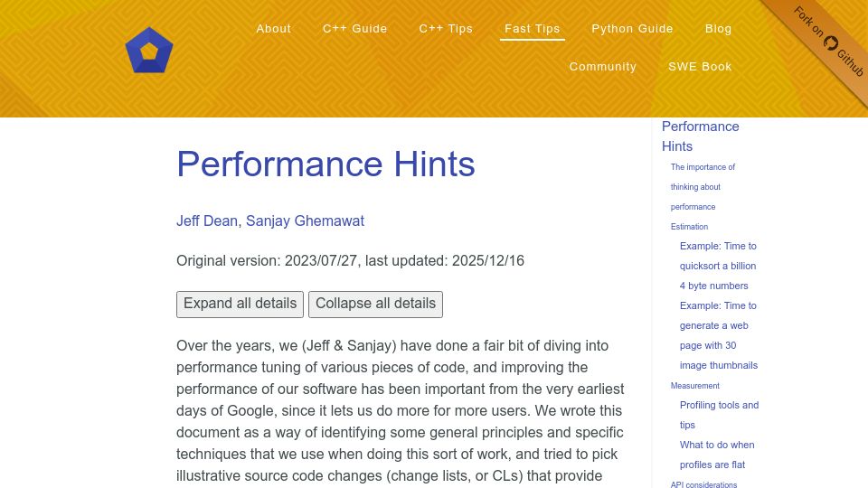Viewport: 868px width, 488px height.
Task: Click Expand all details button
Action: click(x=240, y=305)
